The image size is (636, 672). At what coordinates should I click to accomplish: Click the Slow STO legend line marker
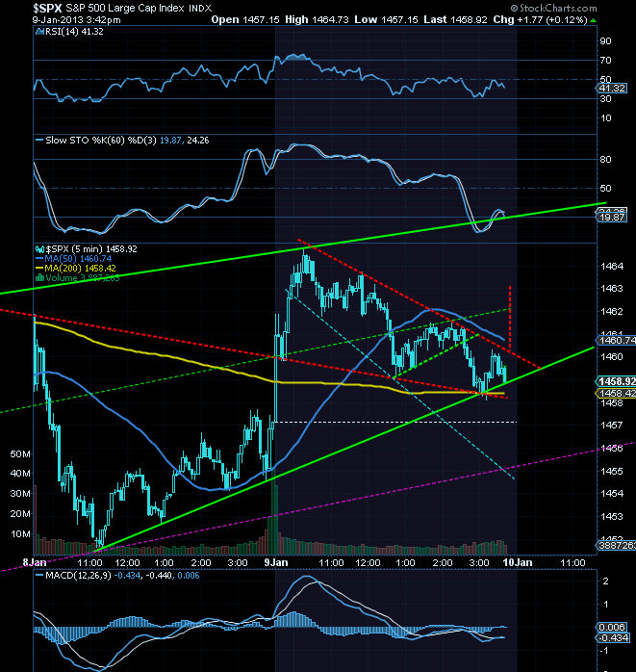(39, 141)
